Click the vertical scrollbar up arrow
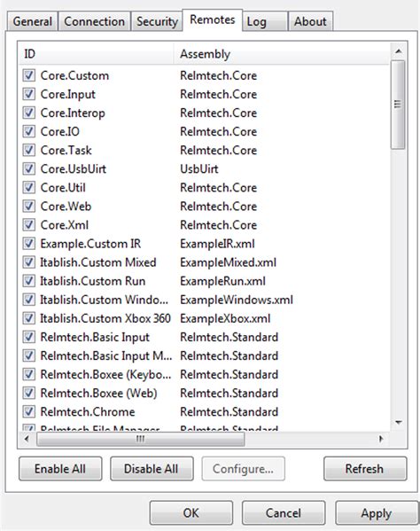The height and width of the screenshot is (531, 420). (x=399, y=51)
